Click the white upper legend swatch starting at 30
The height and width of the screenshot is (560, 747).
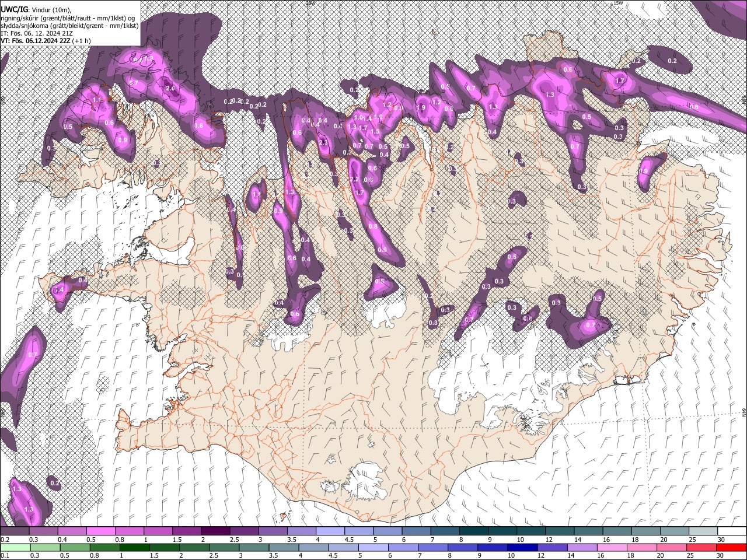[x=733, y=531]
